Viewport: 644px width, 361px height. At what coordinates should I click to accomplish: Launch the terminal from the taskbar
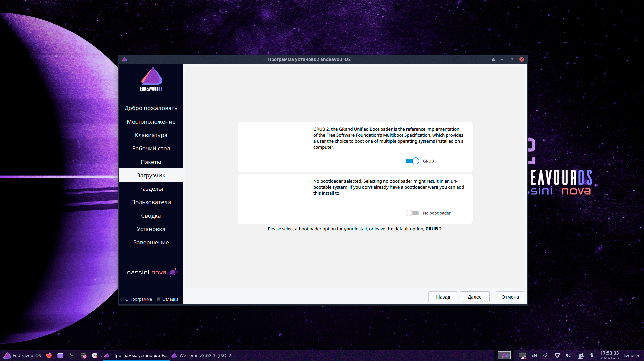point(72,355)
